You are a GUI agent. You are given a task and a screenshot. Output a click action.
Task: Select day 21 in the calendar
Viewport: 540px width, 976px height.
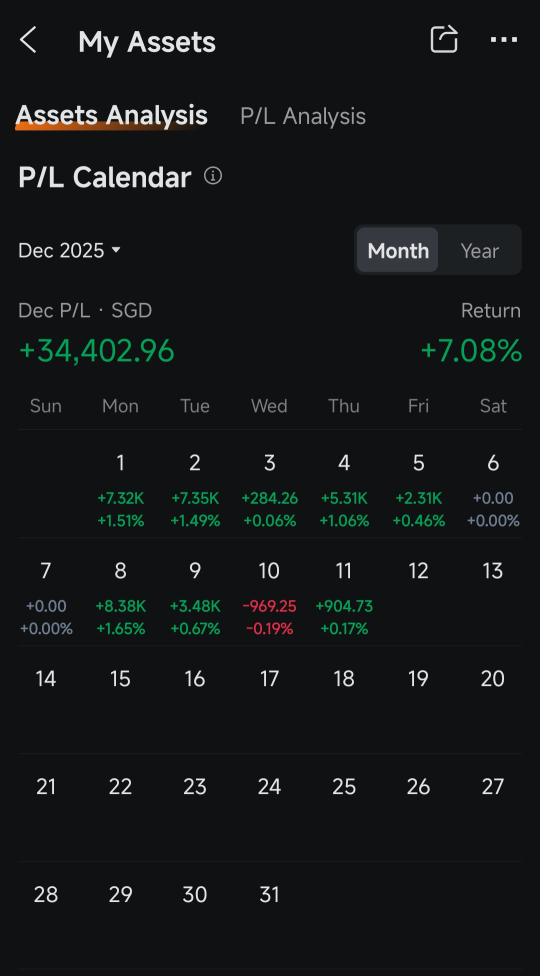point(46,787)
